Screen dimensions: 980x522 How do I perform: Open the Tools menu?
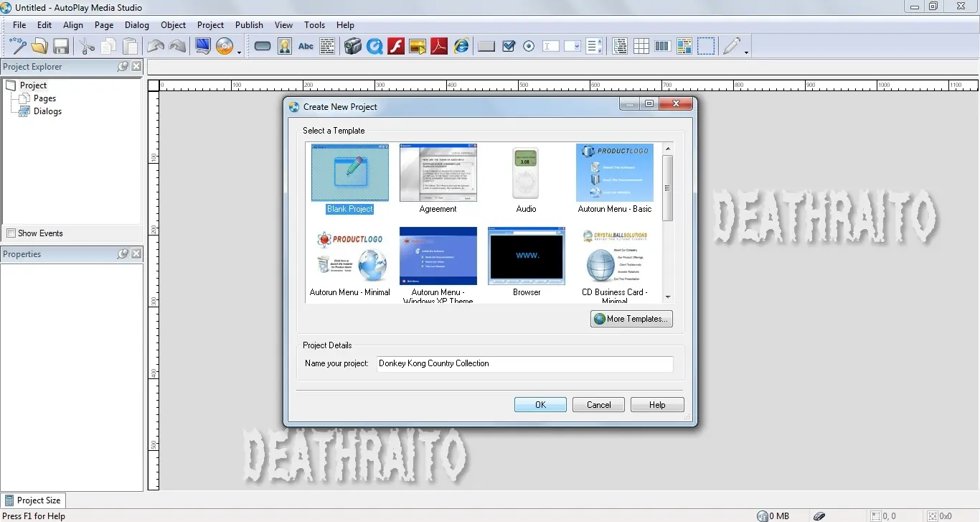315,24
